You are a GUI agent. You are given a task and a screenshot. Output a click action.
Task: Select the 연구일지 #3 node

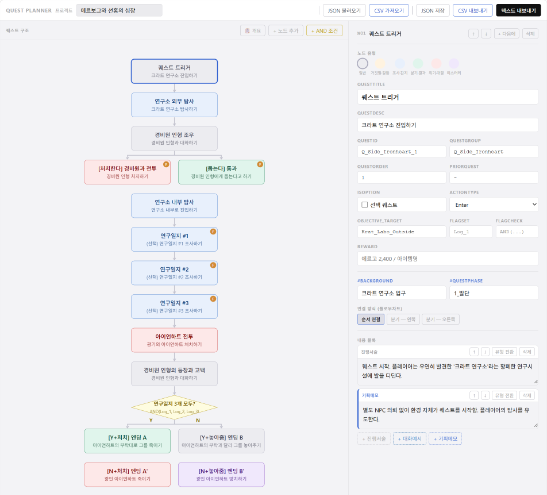(x=174, y=306)
